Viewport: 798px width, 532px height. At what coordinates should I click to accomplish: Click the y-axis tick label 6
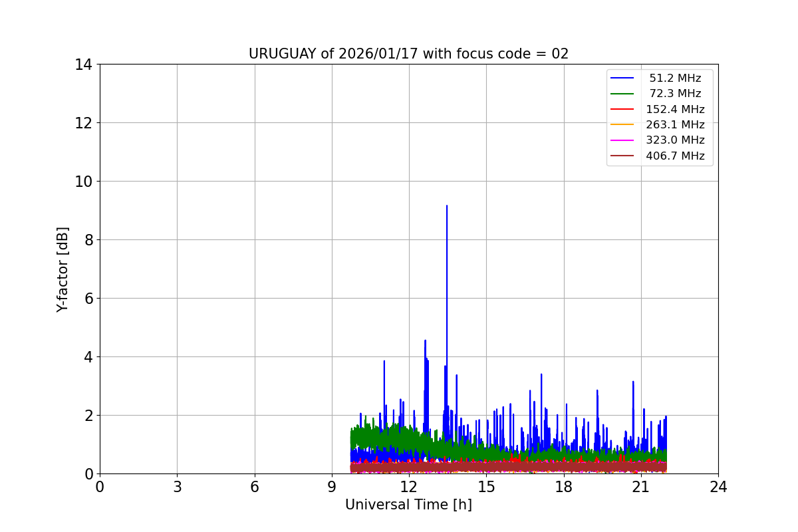pyautogui.click(x=88, y=299)
